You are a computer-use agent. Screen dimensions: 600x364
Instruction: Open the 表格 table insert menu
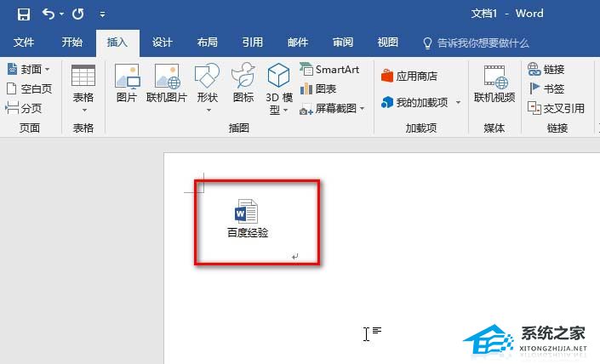coord(83,88)
